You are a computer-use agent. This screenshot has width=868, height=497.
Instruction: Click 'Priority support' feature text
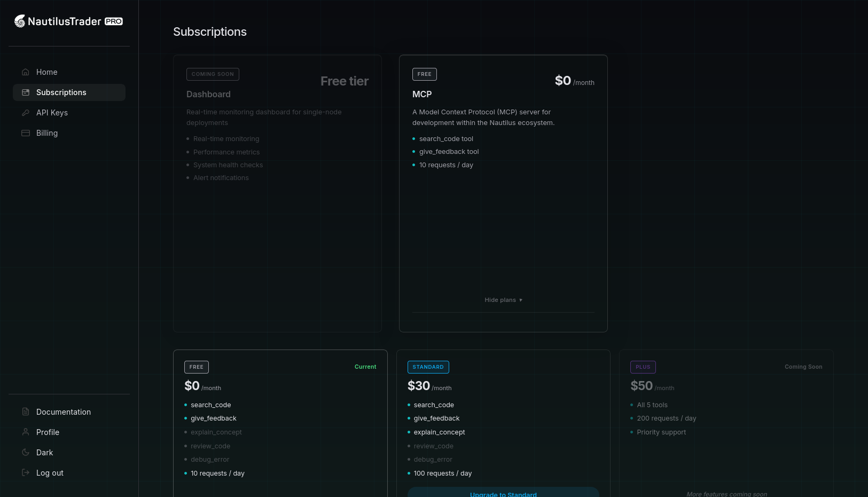pyautogui.click(x=661, y=432)
